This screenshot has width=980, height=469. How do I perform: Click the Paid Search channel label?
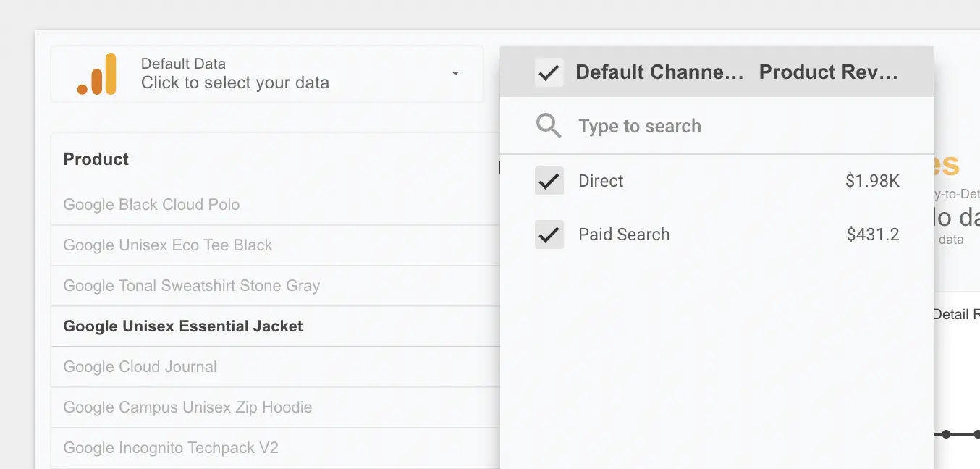click(624, 234)
